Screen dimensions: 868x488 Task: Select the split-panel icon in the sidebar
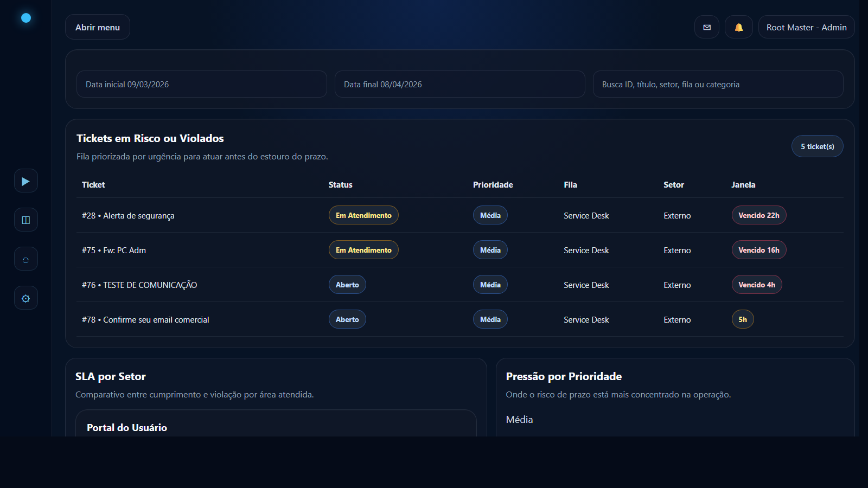pos(25,220)
